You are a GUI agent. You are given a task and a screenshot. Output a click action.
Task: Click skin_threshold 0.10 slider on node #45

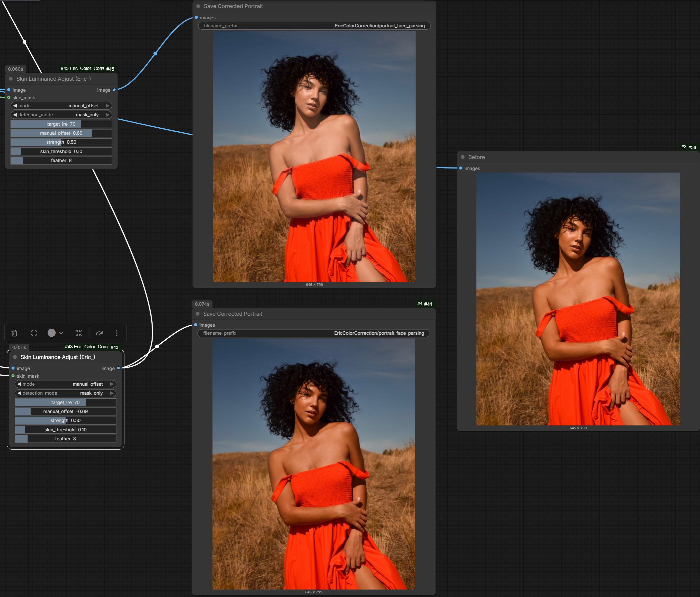tap(61, 151)
